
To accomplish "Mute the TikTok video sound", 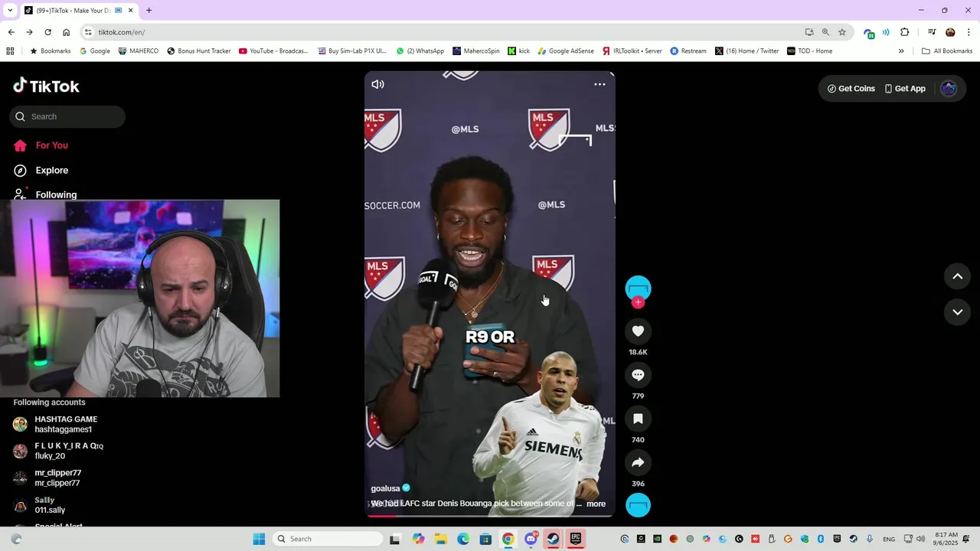I will (377, 84).
